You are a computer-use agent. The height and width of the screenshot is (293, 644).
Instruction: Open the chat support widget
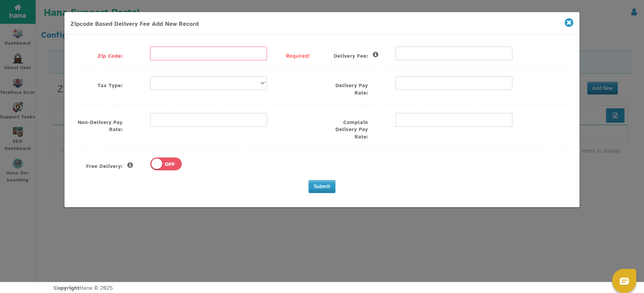click(624, 281)
